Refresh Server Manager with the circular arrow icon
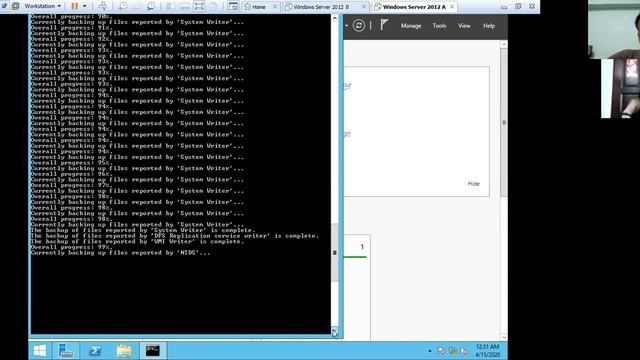This screenshot has height=360, width=640. 359,26
